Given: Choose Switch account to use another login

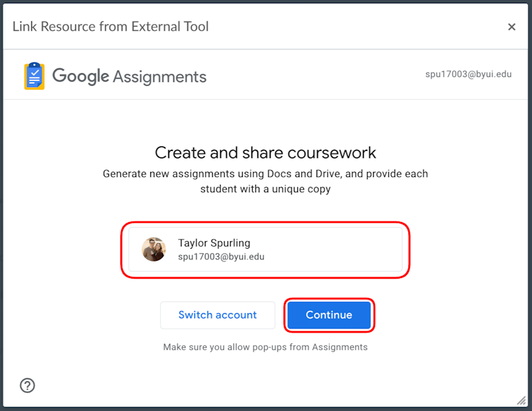Looking at the screenshot, I should 217,315.
